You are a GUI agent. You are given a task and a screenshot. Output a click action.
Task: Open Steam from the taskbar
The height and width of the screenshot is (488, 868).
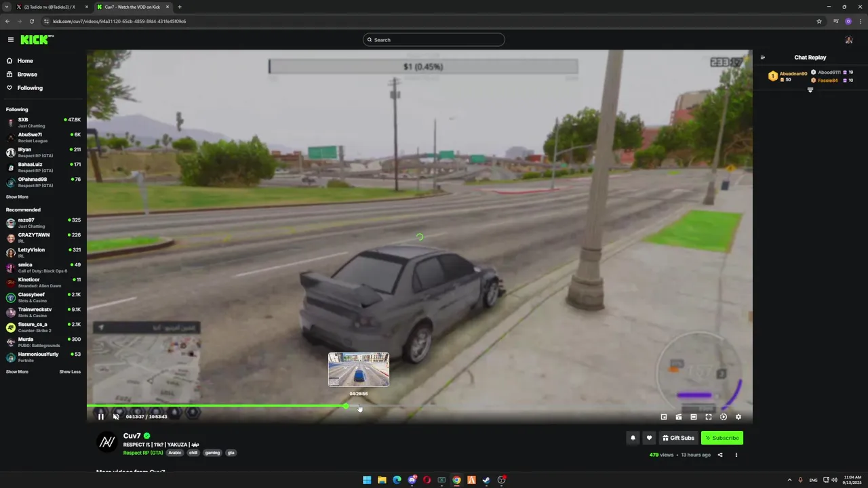point(486,480)
